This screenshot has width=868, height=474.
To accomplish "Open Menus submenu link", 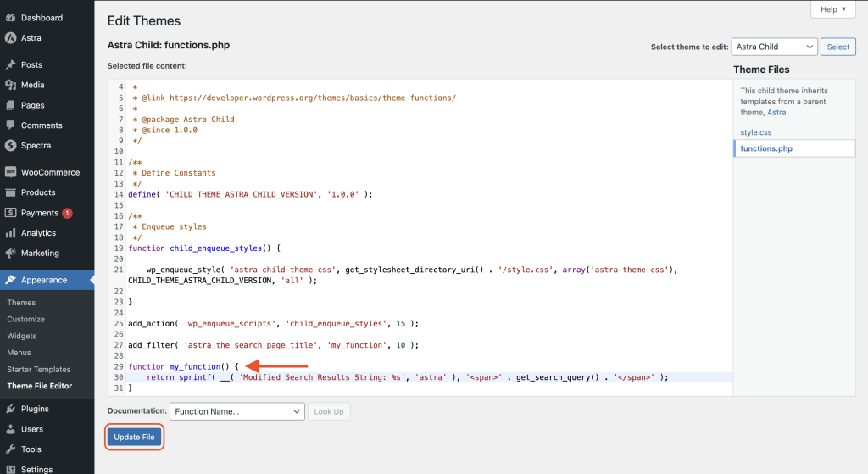I will click(x=19, y=352).
